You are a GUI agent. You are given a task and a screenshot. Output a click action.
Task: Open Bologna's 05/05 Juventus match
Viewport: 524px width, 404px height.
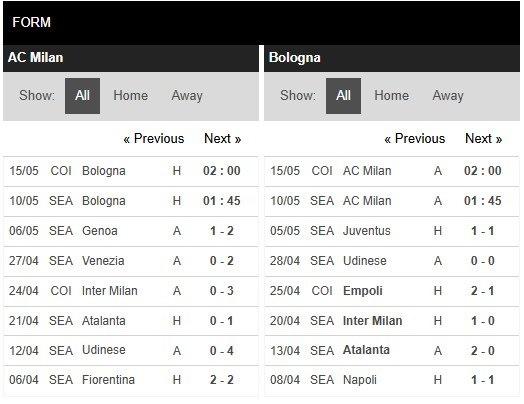[x=392, y=231]
